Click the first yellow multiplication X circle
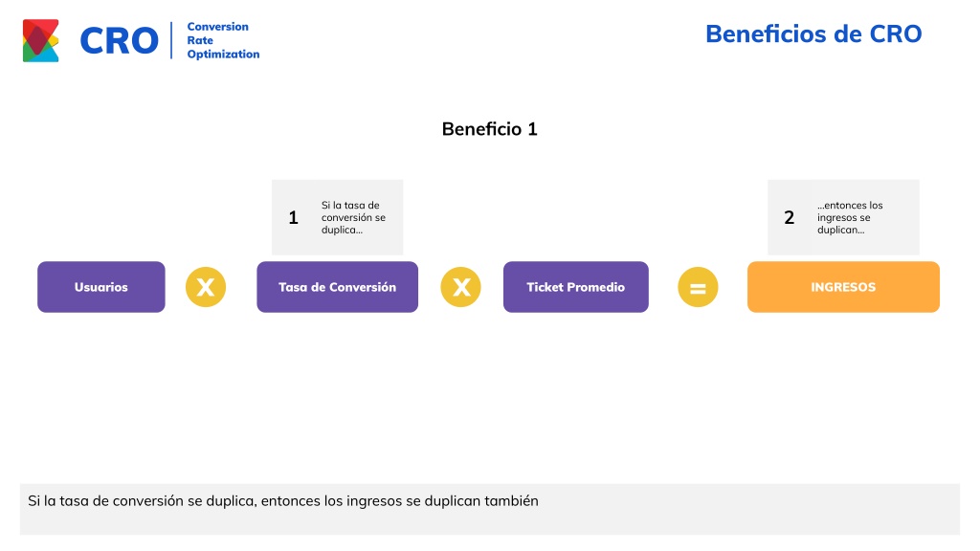Viewport: 980px width, 551px height. pos(206,287)
